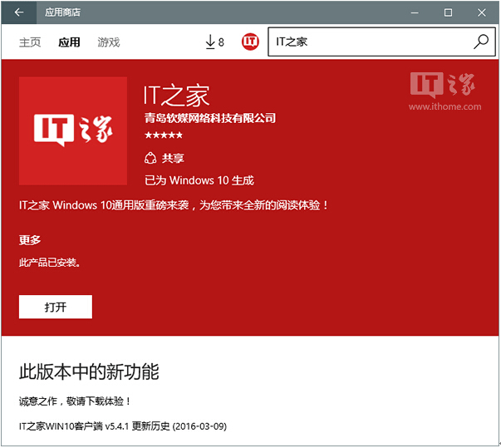Launch the app with 打开 button
The image size is (501, 448).
[56, 307]
